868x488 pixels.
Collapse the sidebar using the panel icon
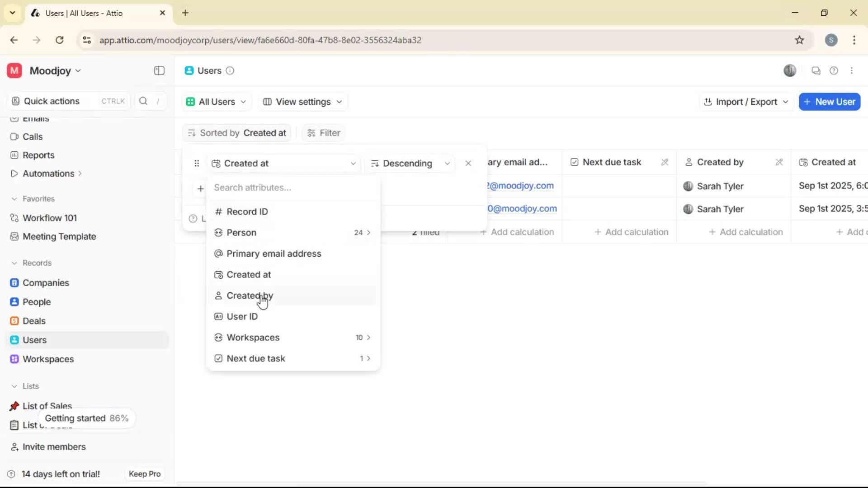coord(159,70)
